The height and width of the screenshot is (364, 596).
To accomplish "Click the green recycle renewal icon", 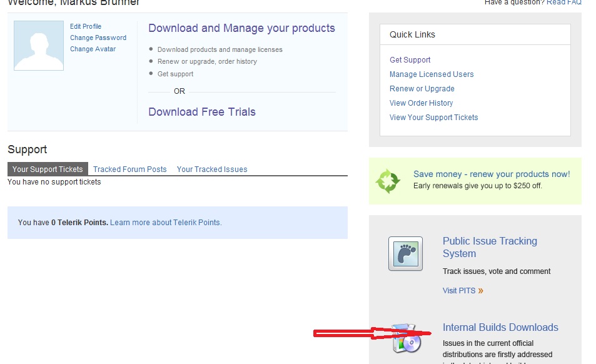I will coord(388,181).
